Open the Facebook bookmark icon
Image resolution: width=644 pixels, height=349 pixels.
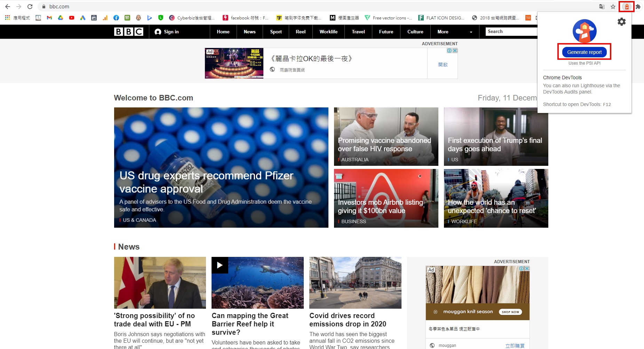(x=116, y=18)
